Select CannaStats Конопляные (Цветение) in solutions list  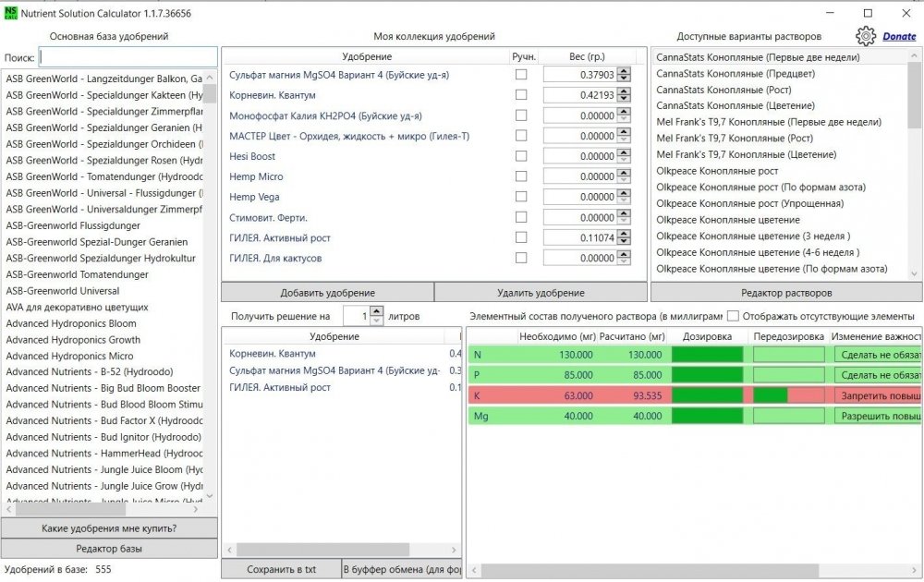coord(736,105)
